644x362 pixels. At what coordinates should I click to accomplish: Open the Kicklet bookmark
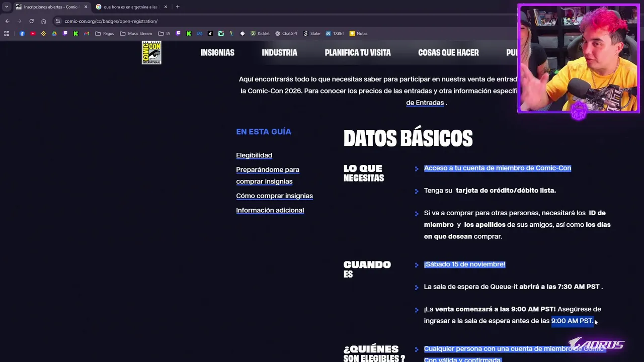(260, 34)
